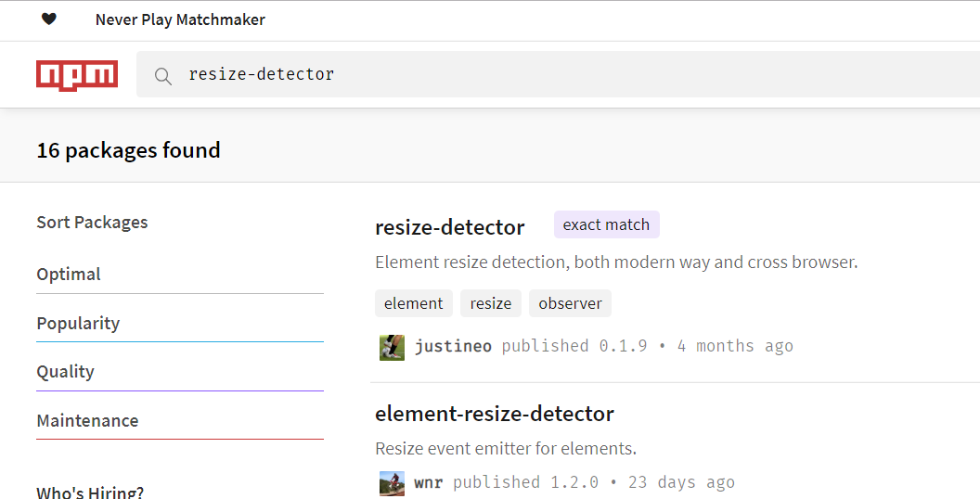This screenshot has height=499, width=980.
Task: Select the resize keyword tag
Action: [491, 303]
